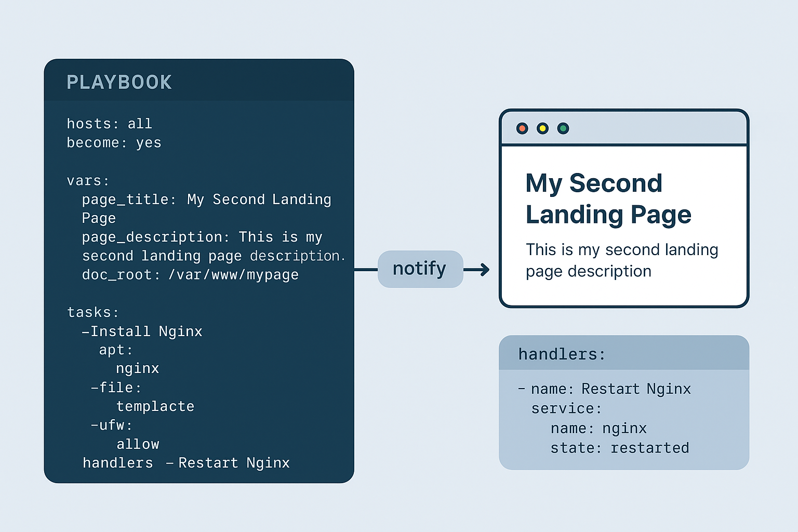This screenshot has height=532, width=798.
Task: Click "state: restarted" in handlers box
Action: pyautogui.click(x=619, y=448)
